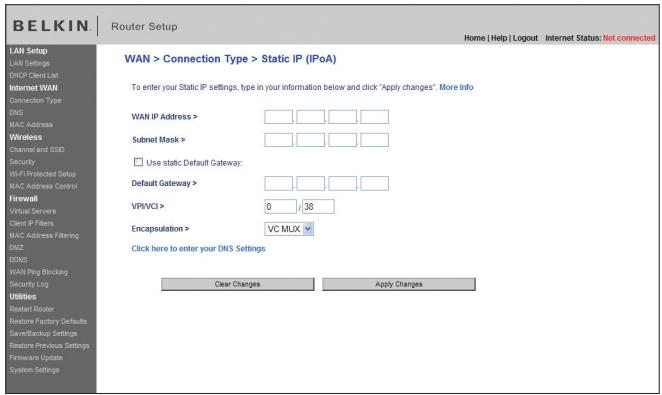Follow the DNS Settings link
662x395 pixels.
pyautogui.click(x=198, y=249)
